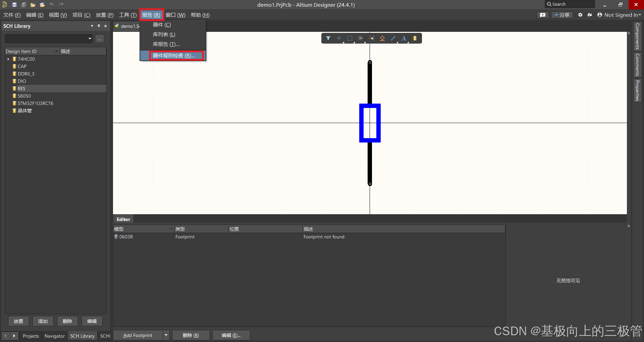
Task: Click the 删除 (R) model button
Action: point(191,335)
